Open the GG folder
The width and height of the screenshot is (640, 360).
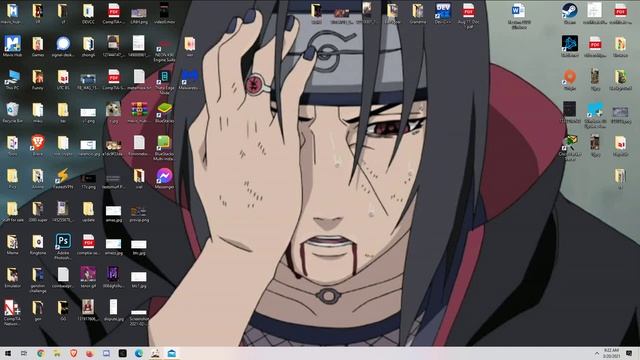(63, 309)
